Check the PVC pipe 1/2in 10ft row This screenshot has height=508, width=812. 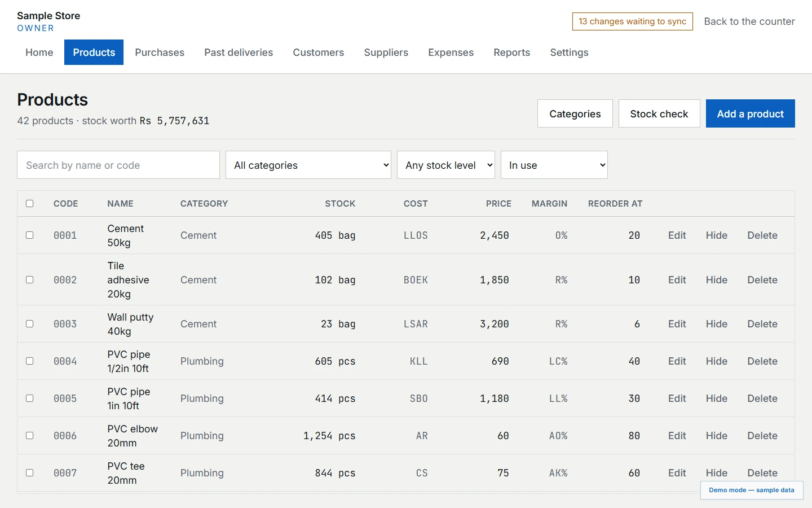click(x=30, y=361)
